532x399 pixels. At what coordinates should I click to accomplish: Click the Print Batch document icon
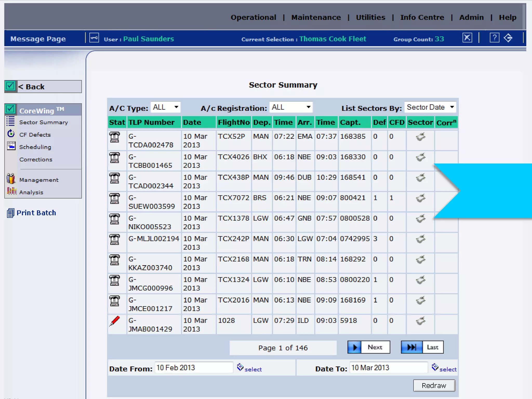pos(10,213)
